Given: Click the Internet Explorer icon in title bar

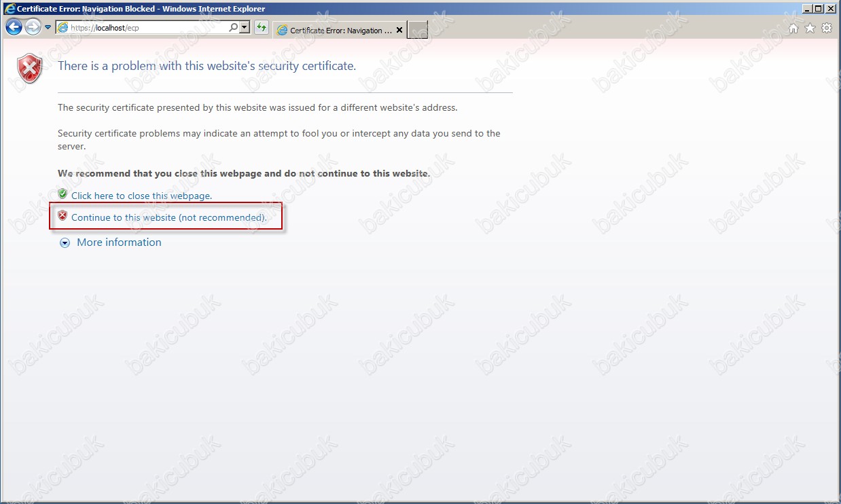Looking at the screenshot, I should coord(10,9).
